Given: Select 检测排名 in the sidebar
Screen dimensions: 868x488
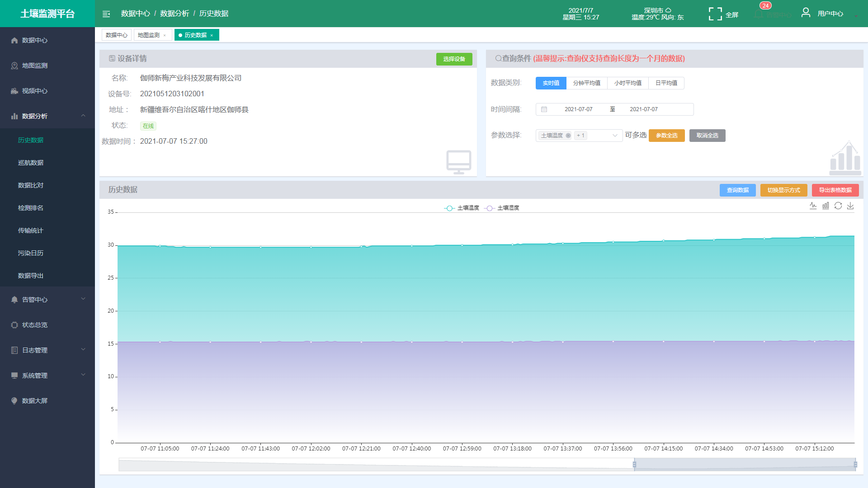Looking at the screenshot, I should coord(47,208).
